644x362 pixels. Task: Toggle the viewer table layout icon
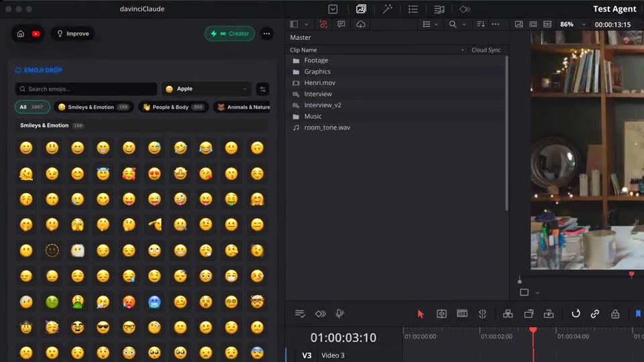pos(547,24)
